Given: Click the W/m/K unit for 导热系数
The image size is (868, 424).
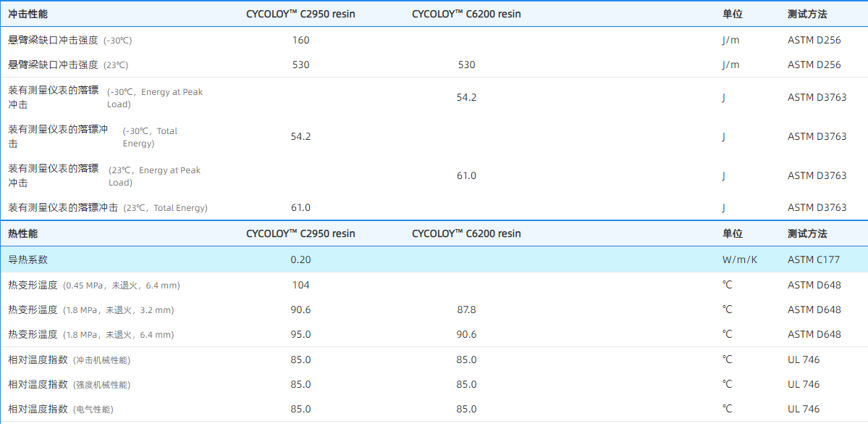Looking at the screenshot, I should [740, 259].
